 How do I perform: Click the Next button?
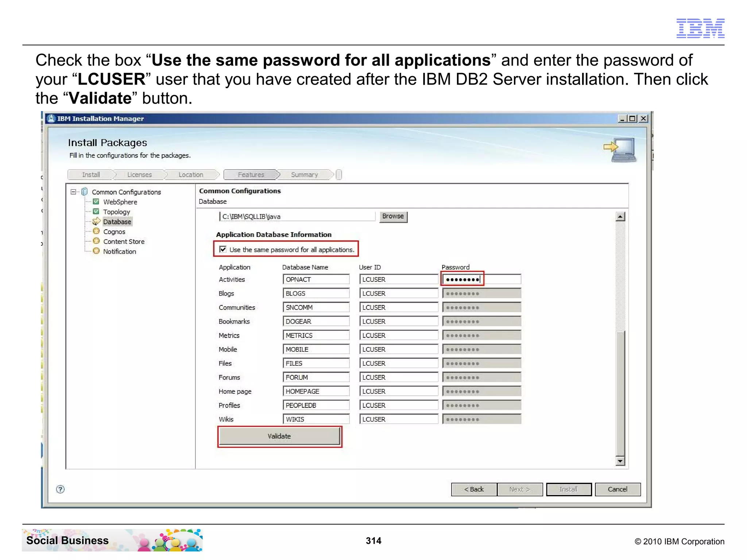click(520, 489)
